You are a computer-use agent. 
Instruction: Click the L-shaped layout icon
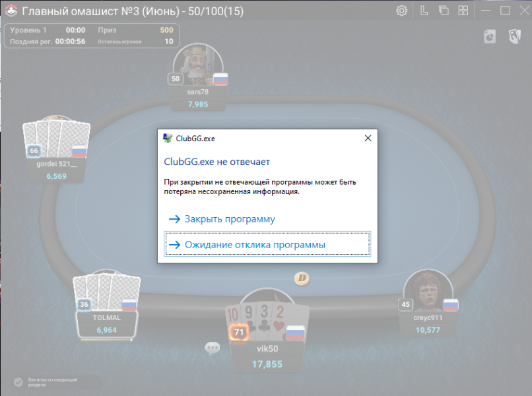(424, 11)
